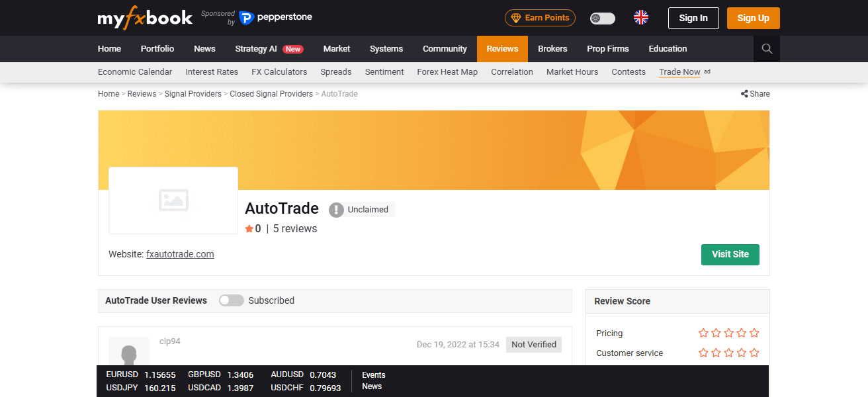Click the AutoTrade placeholder logo image
Image resolution: width=868 pixels, height=397 pixels.
point(173,200)
